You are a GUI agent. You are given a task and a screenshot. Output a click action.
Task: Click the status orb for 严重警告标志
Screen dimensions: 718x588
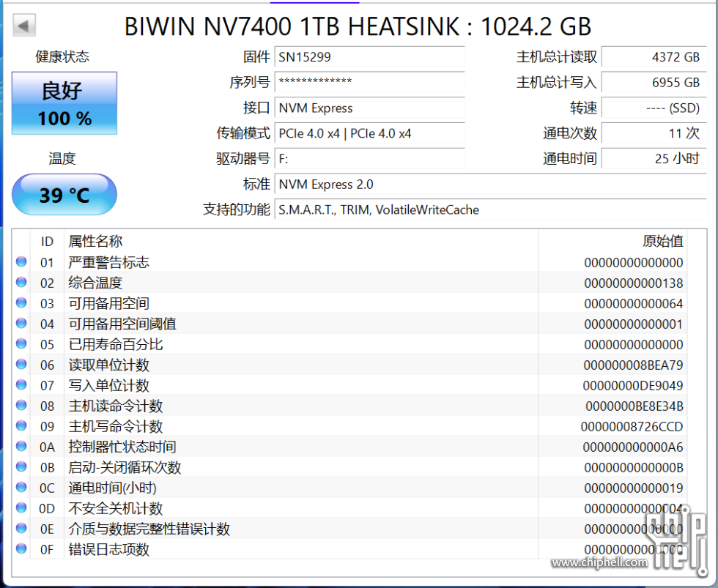(x=21, y=261)
